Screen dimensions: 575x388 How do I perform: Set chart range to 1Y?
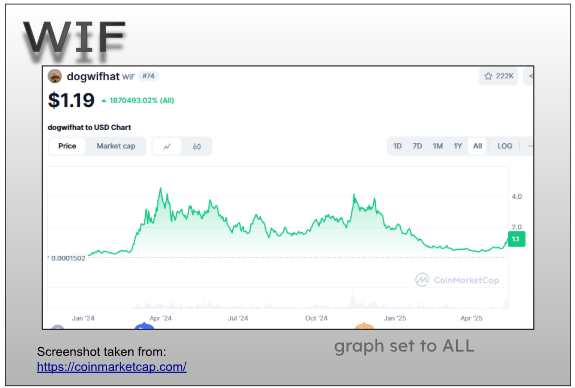458,146
